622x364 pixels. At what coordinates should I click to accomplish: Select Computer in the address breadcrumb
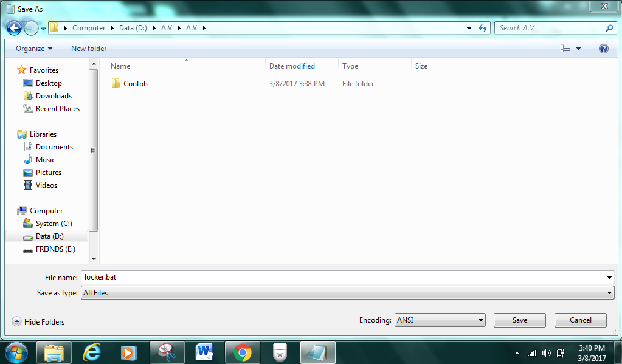pyautogui.click(x=89, y=28)
